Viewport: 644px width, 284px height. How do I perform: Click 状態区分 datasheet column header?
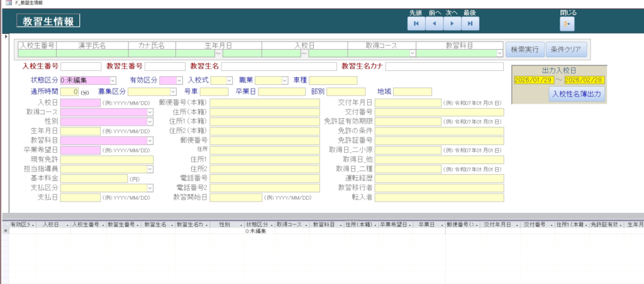(x=259, y=225)
